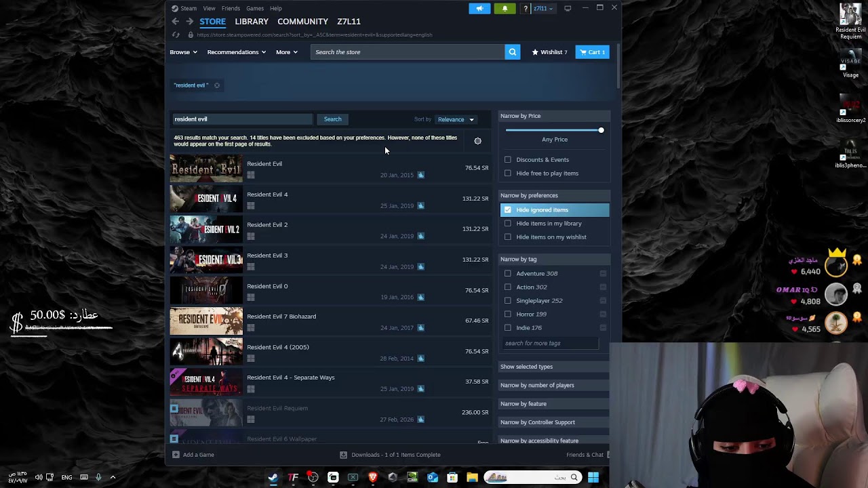
Task: Open the Sort by Relevance dropdown
Action: pos(456,119)
